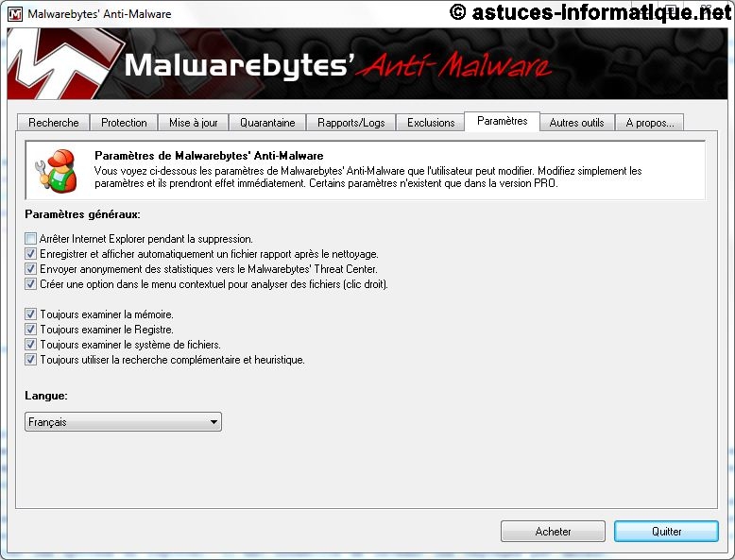Open the Protection tab
735x560 pixels.
124,123
